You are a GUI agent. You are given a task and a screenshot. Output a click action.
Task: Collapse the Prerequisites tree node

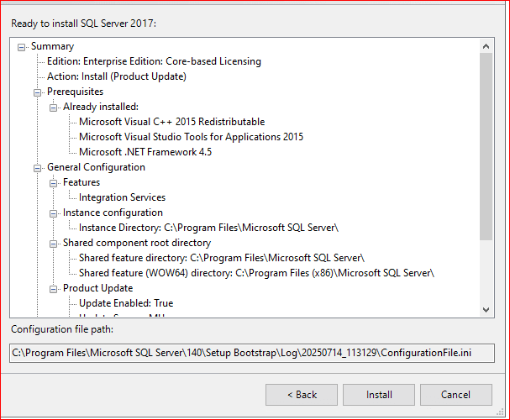[x=38, y=92]
